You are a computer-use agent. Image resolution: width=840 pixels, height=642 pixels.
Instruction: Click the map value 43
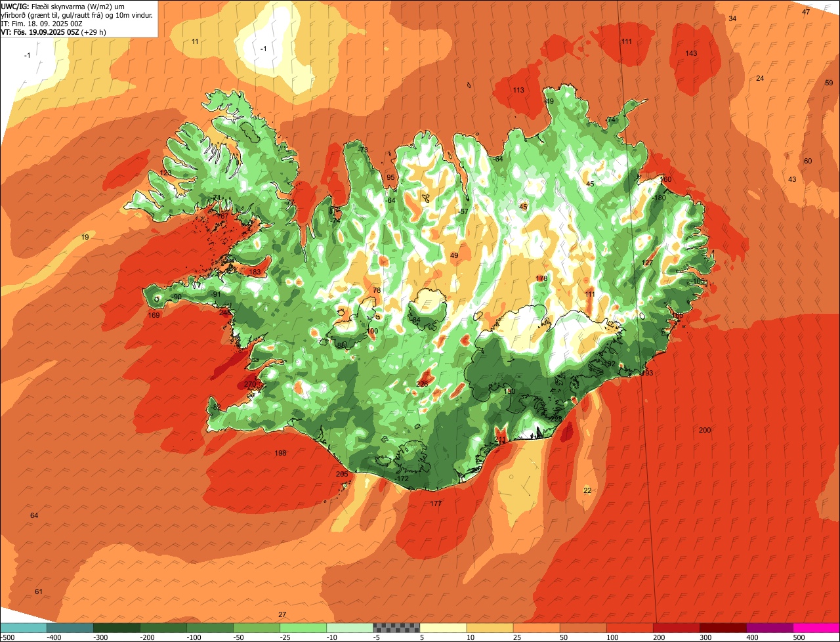792,179
